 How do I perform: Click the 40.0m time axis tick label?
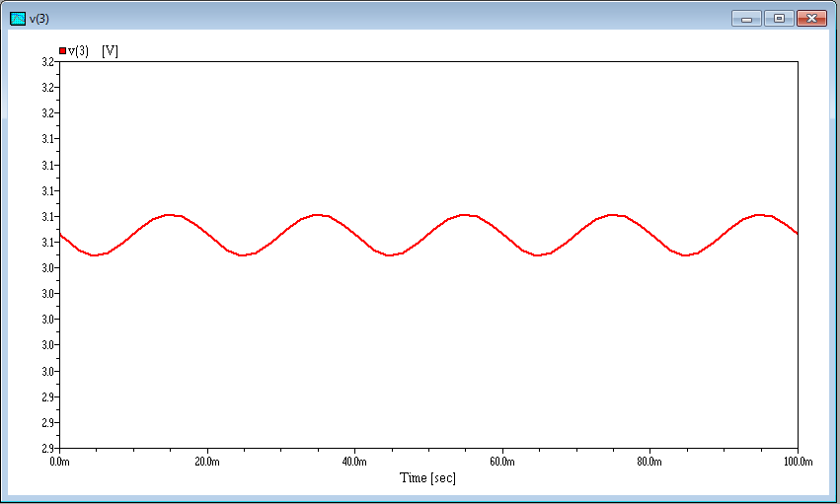tap(354, 462)
